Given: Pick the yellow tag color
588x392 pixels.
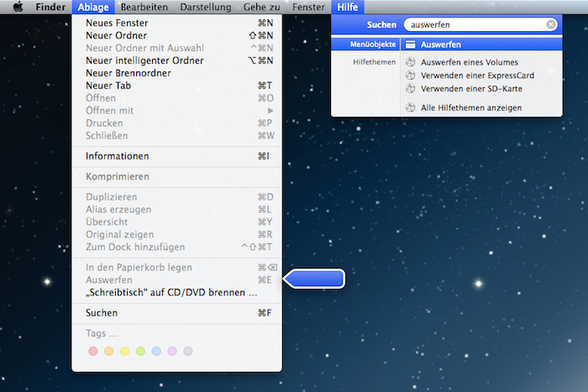Looking at the screenshot, I should coord(124,351).
